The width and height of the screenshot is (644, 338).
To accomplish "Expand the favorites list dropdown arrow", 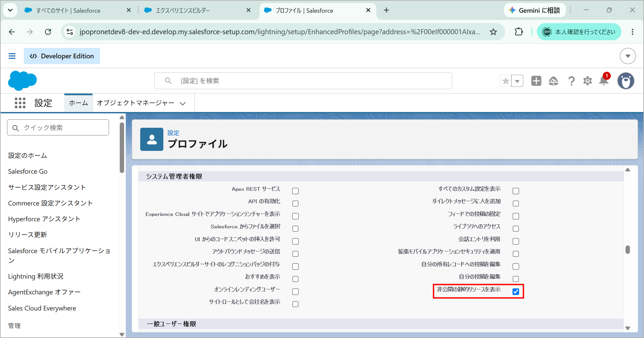I will click(x=517, y=81).
